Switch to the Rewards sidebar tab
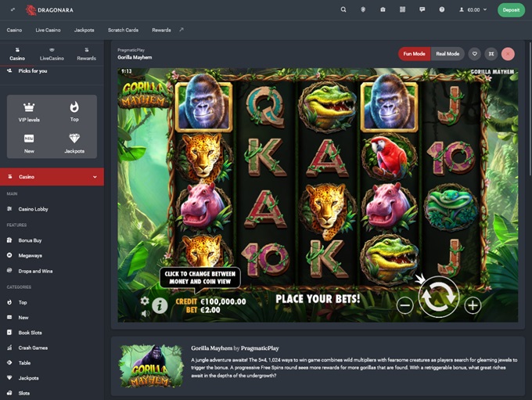 (86, 54)
